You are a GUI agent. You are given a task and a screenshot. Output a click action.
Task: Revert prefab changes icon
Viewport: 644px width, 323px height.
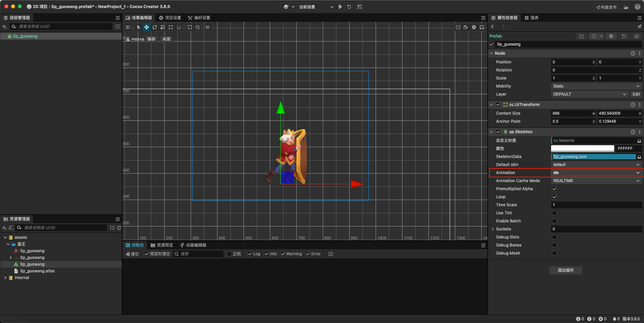(x=624, y=36)
